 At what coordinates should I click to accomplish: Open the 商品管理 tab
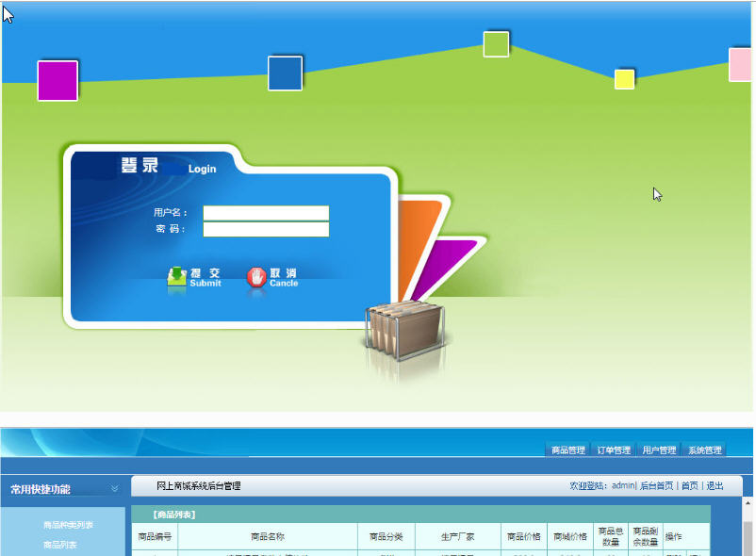click(x=568, y=450)
